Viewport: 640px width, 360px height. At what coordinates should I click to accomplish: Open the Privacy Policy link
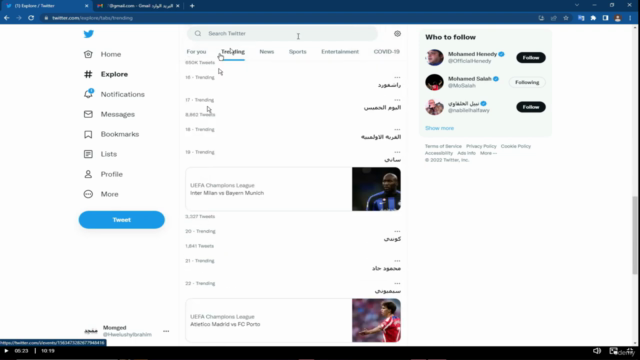[481, 146]
